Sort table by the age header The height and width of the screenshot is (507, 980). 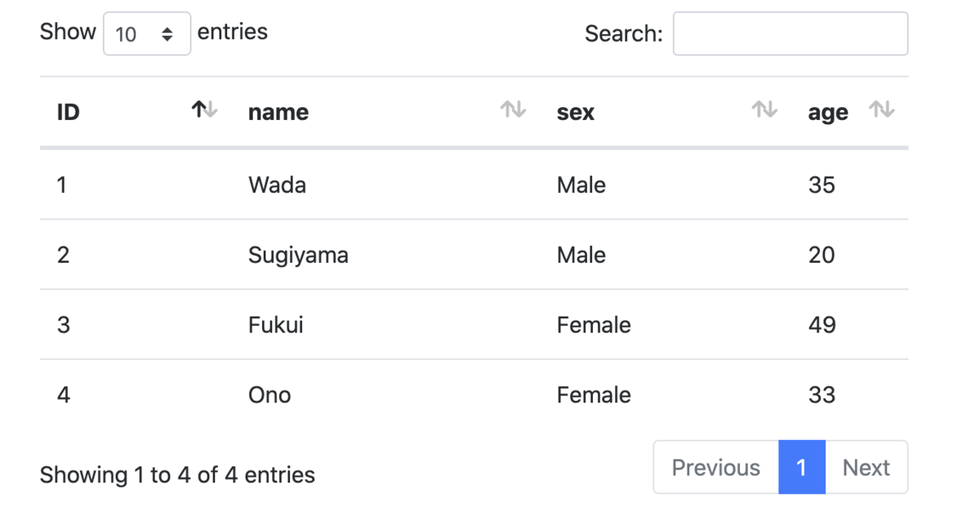828,113
